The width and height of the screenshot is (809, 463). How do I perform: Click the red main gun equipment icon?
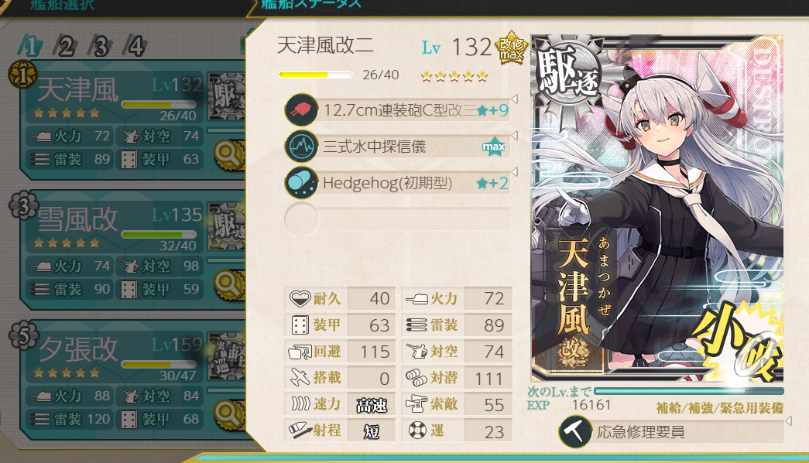(301, 109)
